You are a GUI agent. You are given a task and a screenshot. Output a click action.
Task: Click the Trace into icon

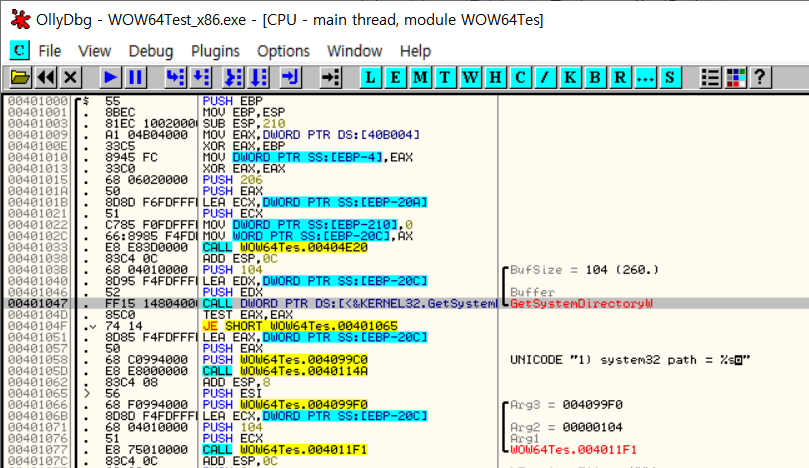click(233, 77)
